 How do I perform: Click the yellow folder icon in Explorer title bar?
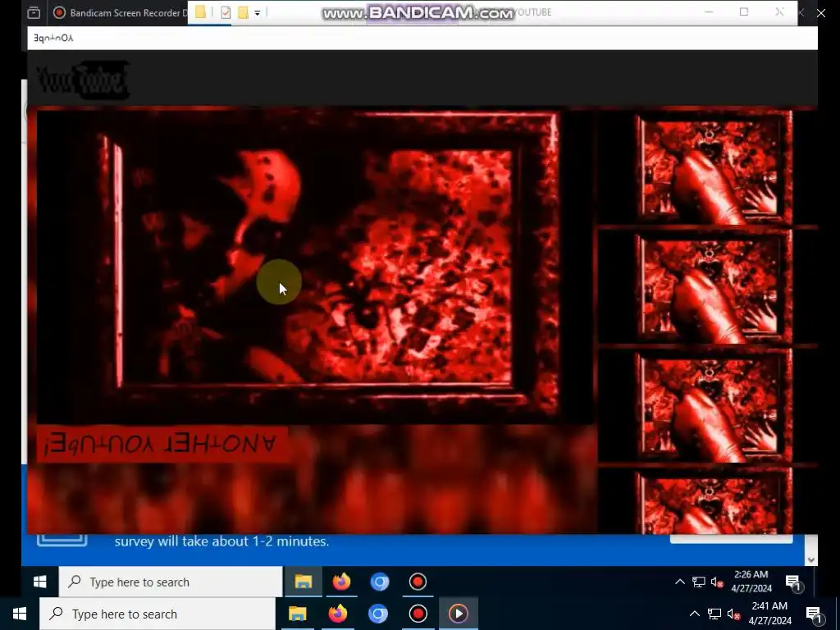point(201,11)
